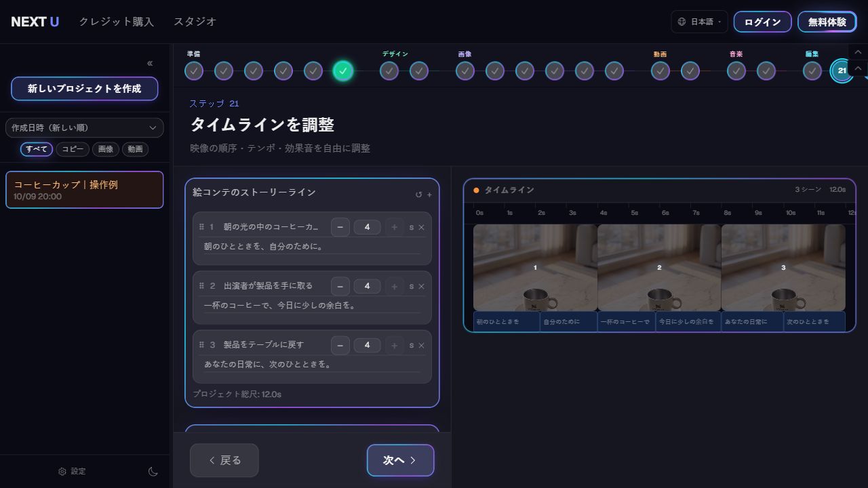This screenshot has height=488, width=868.
Task: Click 新しいプロジェクトを作成 button
Action: coord(85,89)
